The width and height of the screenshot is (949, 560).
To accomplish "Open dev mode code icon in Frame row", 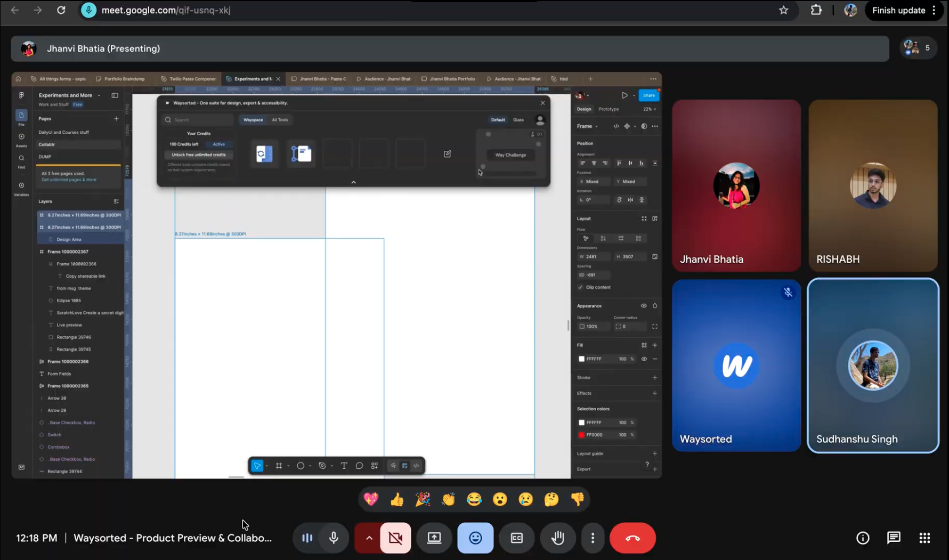I will click(x=616, y=126).
